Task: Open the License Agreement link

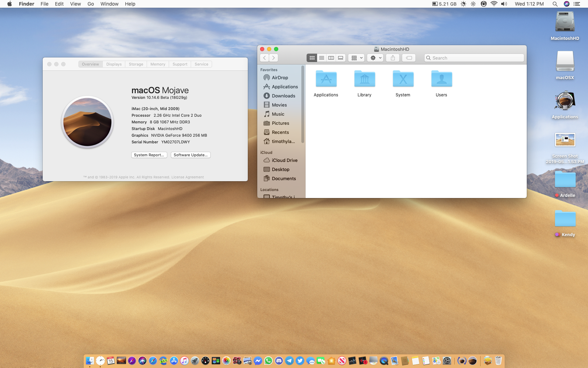Action: click(188, 177)
